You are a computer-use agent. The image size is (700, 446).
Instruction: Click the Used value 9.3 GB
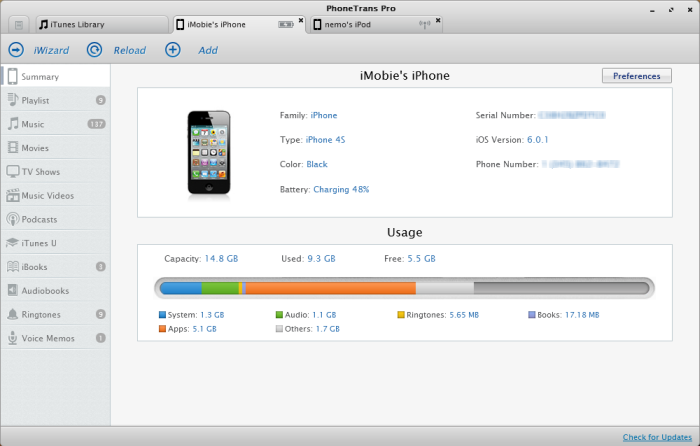[x=321, y=258]
